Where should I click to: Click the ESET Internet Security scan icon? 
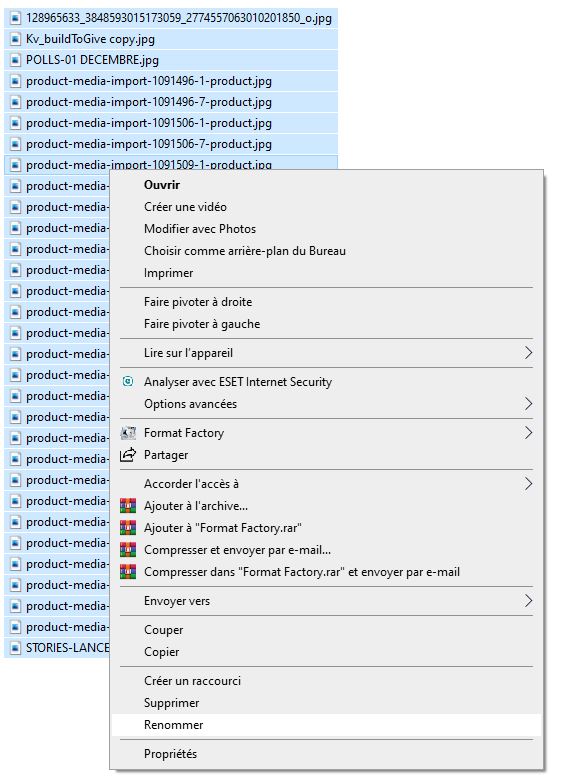point(128,382)
